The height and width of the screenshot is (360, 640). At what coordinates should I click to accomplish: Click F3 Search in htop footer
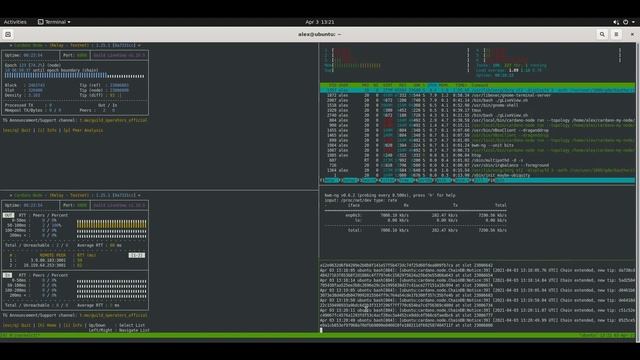368,180
